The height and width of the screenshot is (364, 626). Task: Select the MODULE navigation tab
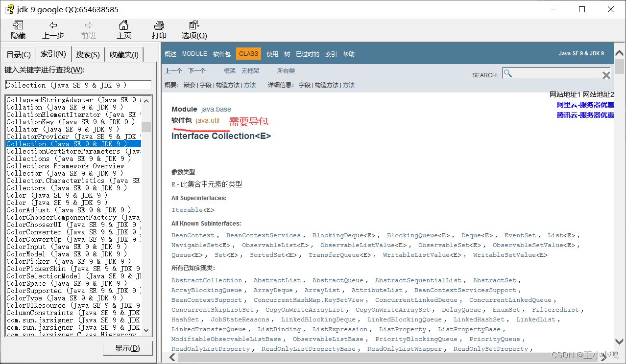(194, 54)
